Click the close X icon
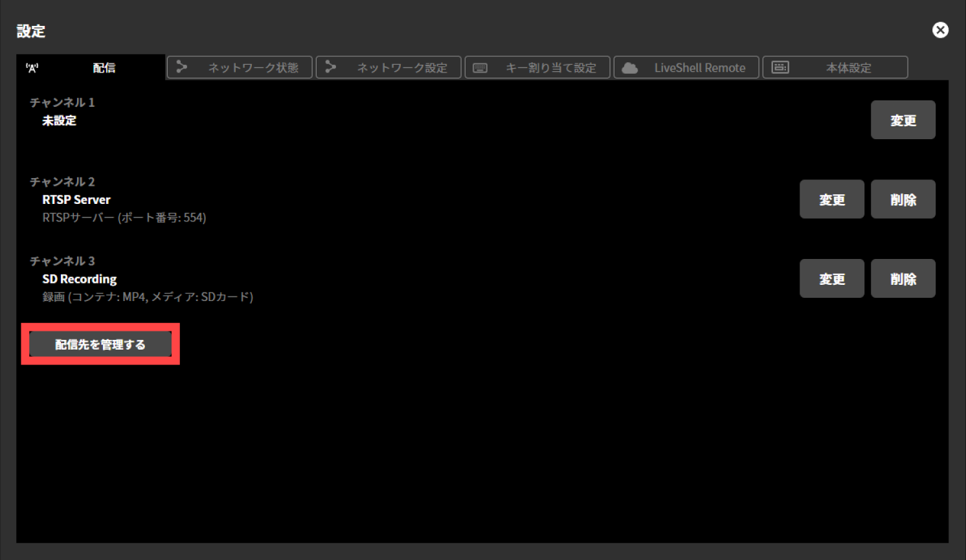Image resolution: width=966 pixels, height=560 pixels. click(x=940, y=30)
